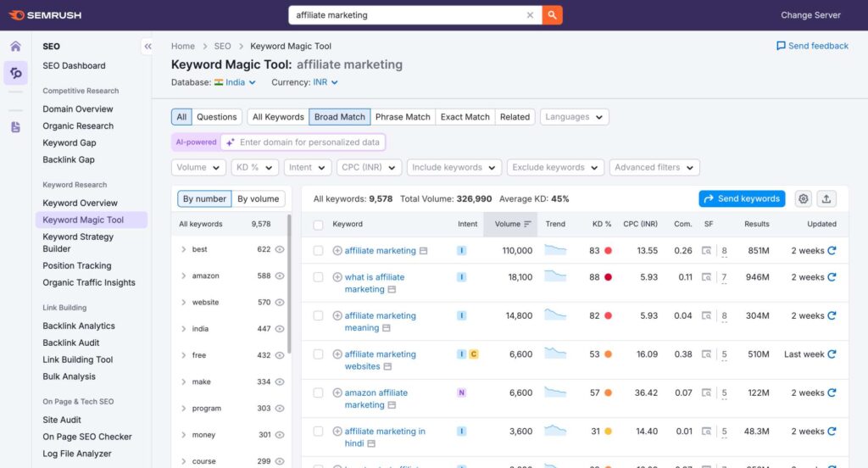Open the document icon in left rail
This screenshot has height=468, width=868.
(x=15, y=127)
